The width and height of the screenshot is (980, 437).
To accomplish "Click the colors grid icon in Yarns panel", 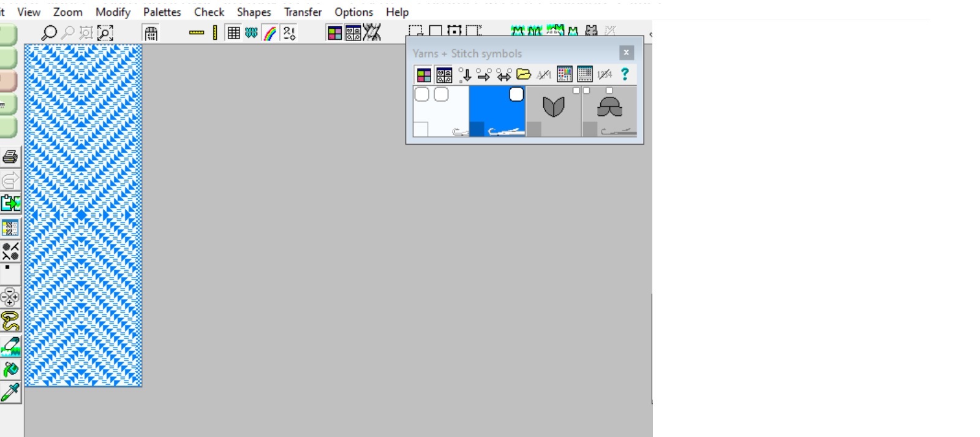I will (x=424, y=75).
